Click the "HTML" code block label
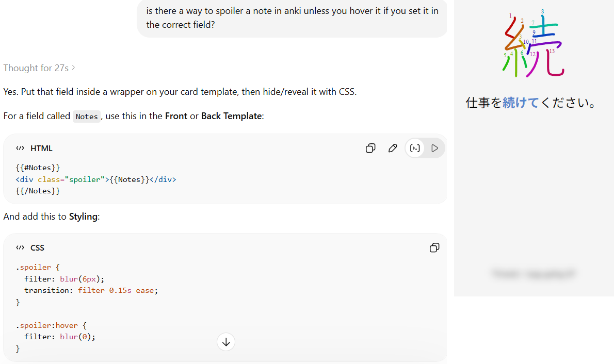 pyautogui.click(x=41, y=148)
